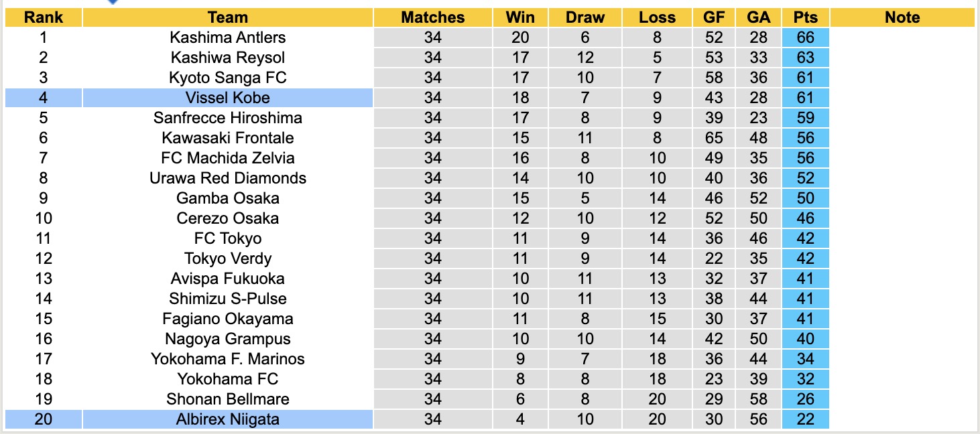Click the GA column header
The width and height of the screenshot is (980, 434).
[x=759, y=17]
